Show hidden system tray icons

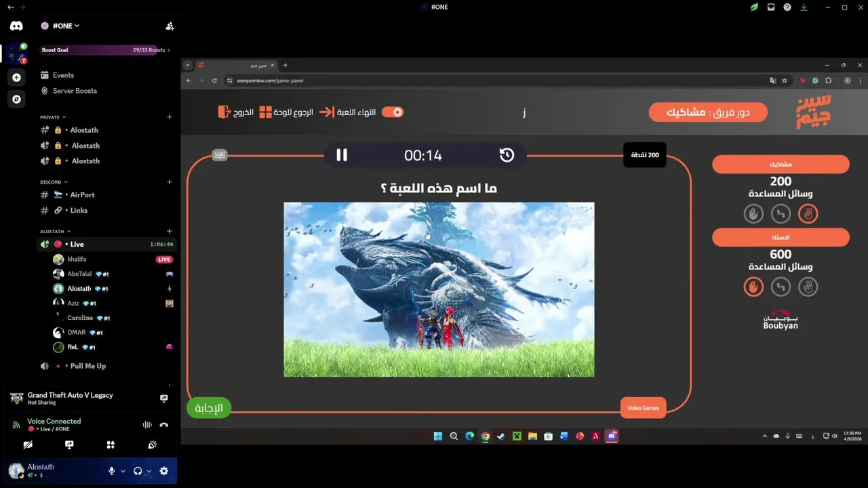[765, 436]
